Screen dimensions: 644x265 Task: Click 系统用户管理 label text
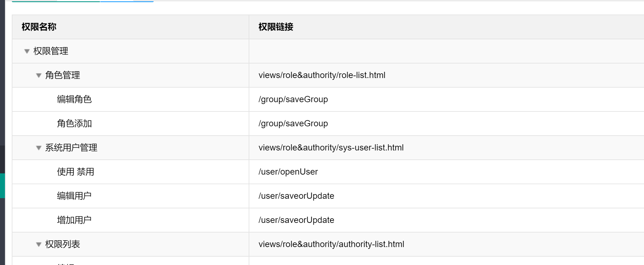(71, 148)
